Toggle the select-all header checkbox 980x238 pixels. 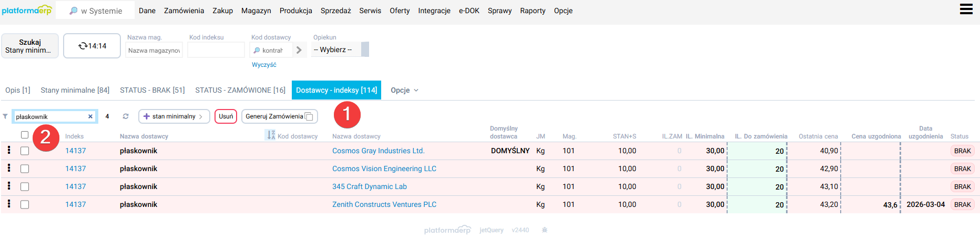click(25, 135)
